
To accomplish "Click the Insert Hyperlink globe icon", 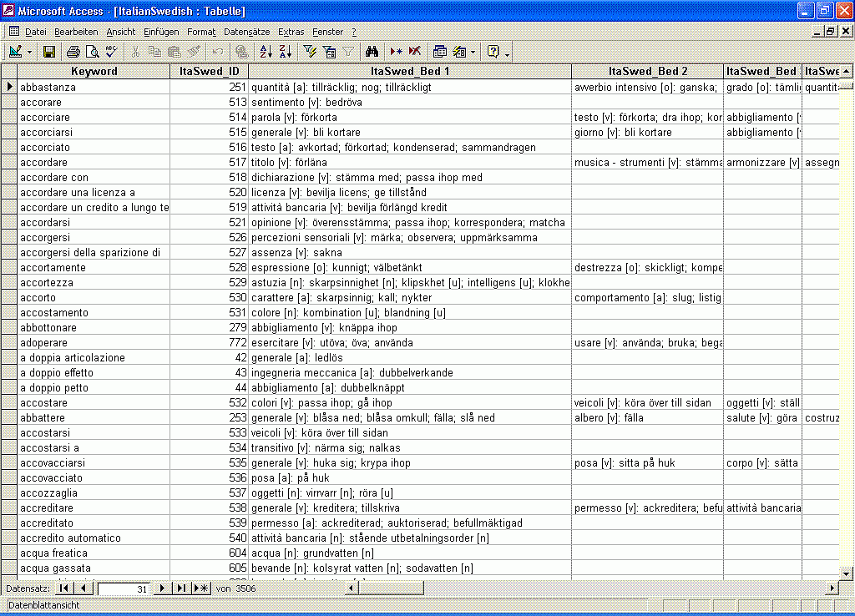I will pos(242,52).
